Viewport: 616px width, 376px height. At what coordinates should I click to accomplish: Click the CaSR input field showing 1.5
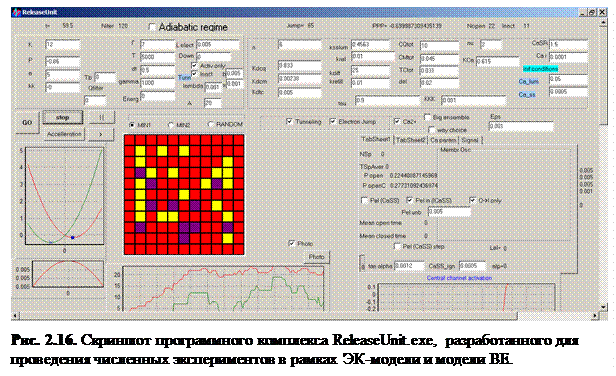[568, 44]
